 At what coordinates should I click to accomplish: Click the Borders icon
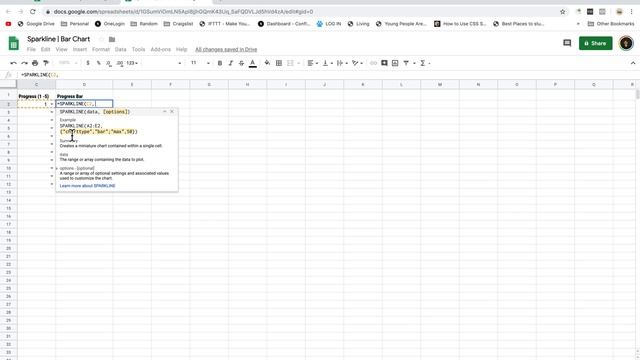[279, 63]
